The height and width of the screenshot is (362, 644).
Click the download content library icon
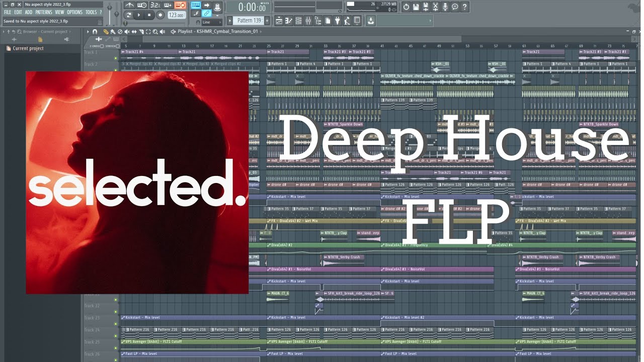point(371,21)
